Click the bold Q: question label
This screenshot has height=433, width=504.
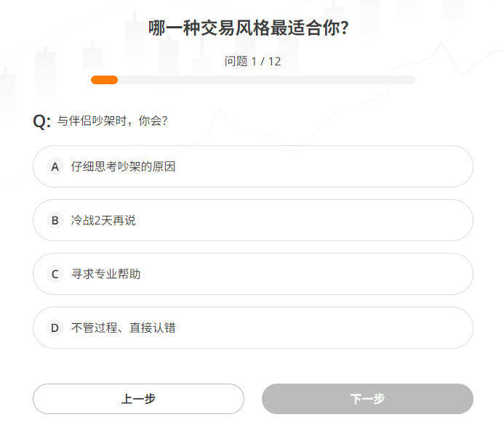tap(41, 121)
